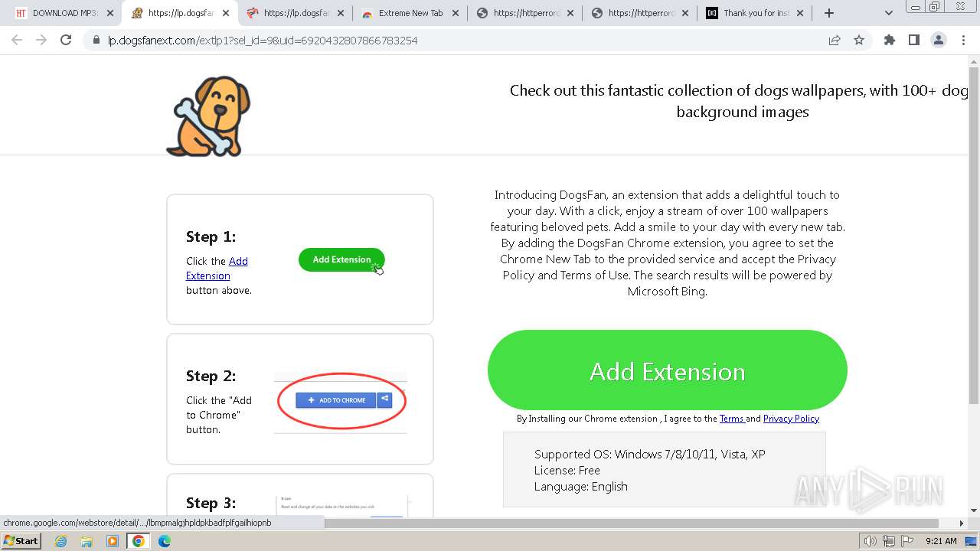Click the horizontal scrollbar right arrow
This screenshot has height=551, width=980.
962,523
